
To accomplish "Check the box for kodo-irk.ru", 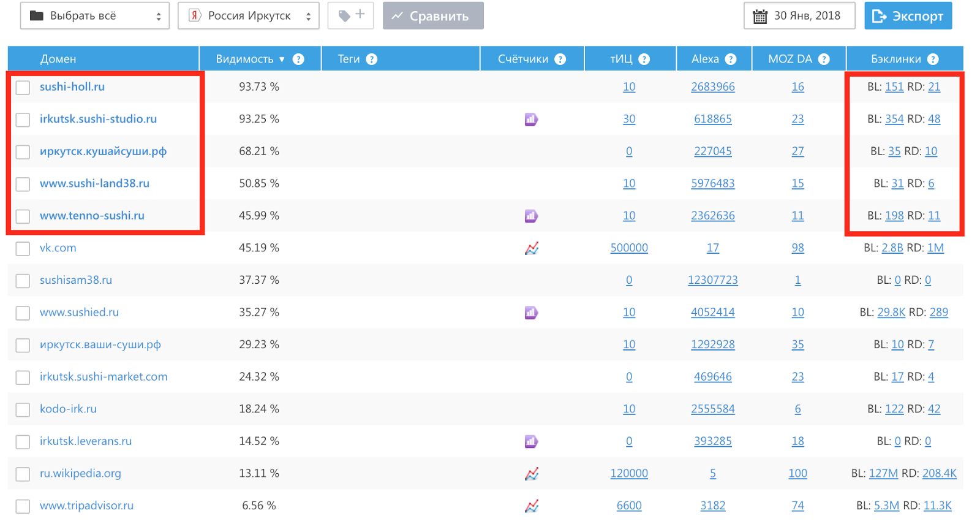I will pos(23,410).
